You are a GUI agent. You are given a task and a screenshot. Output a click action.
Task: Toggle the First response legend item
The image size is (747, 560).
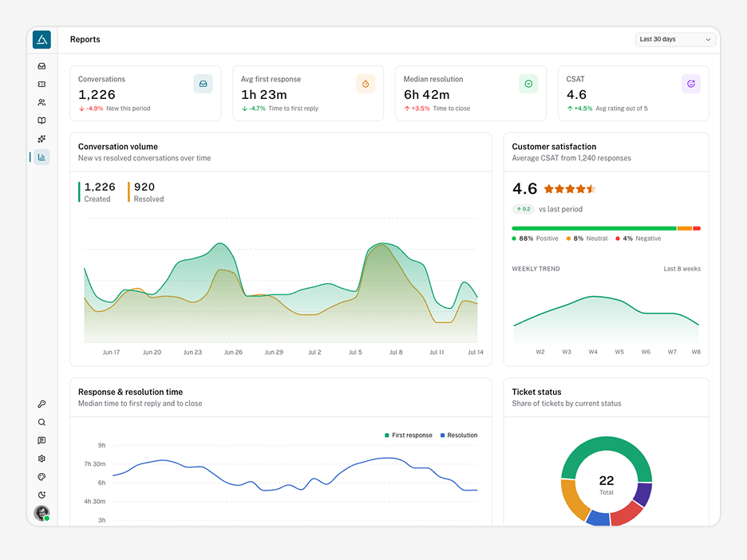(409, 436)
